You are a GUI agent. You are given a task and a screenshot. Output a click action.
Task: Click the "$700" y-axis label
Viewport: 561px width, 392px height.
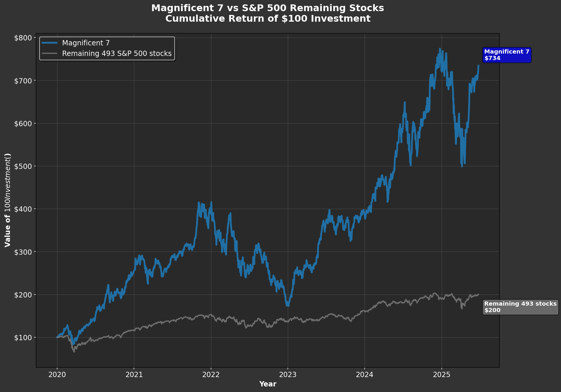(23, 81)
